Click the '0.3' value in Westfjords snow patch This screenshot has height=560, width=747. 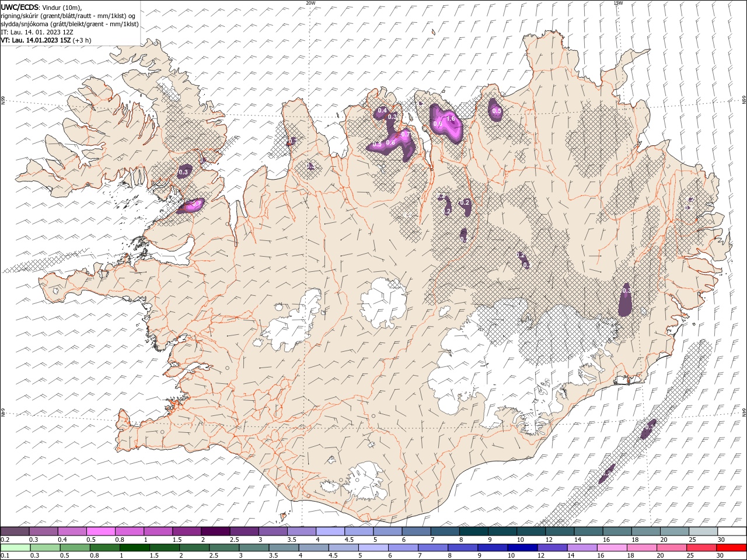point(183,172)
